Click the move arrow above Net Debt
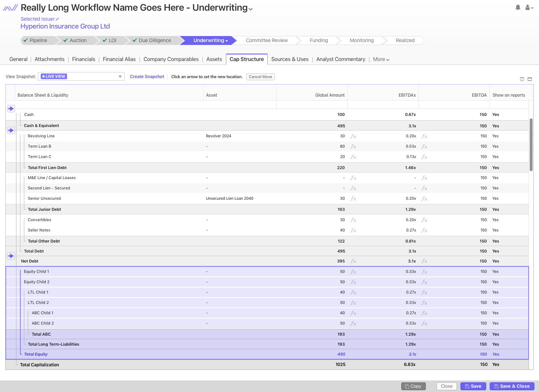539x392 pixels. (x=11, y=256)
